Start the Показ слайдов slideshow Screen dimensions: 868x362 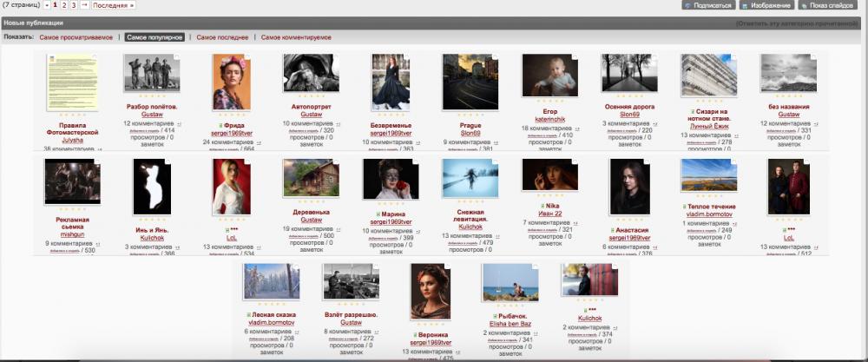click(x=827, y=5)
